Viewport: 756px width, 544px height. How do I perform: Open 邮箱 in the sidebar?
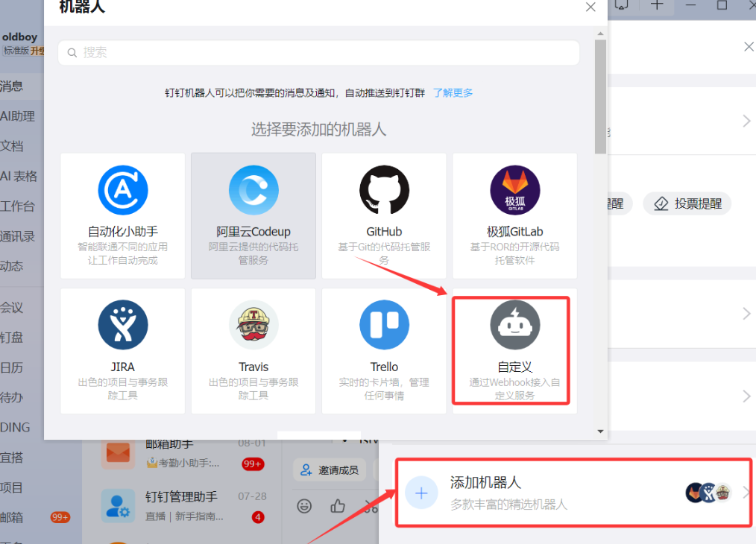(12, 517)
